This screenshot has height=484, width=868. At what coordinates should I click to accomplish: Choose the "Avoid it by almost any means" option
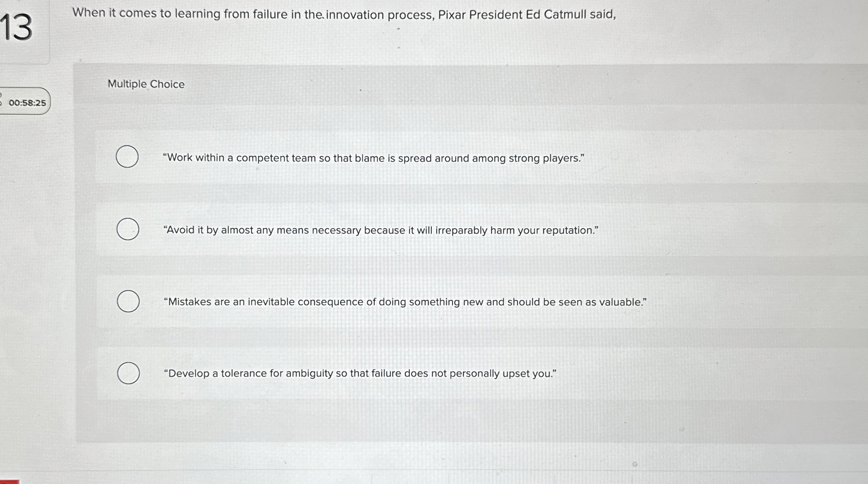127,229
